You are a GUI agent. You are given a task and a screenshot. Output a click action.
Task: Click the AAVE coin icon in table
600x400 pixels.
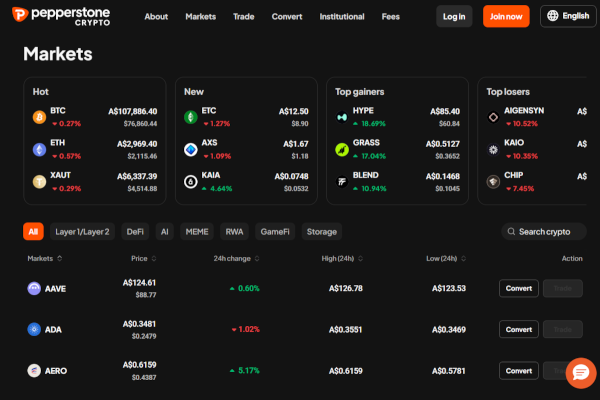(34, 288)
